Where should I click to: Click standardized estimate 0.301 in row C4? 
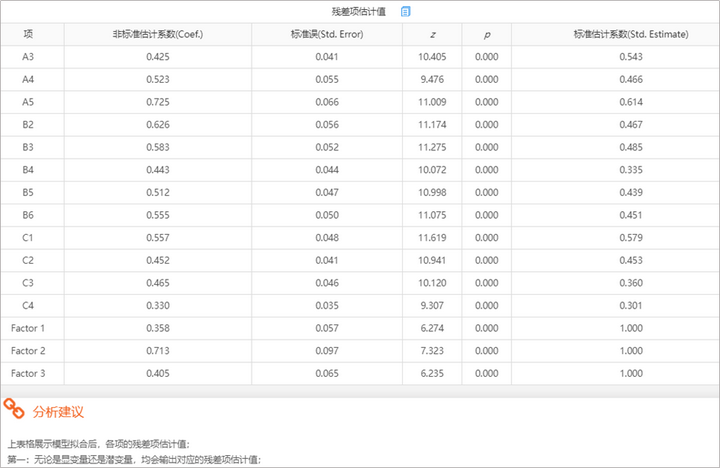(631, 305)
